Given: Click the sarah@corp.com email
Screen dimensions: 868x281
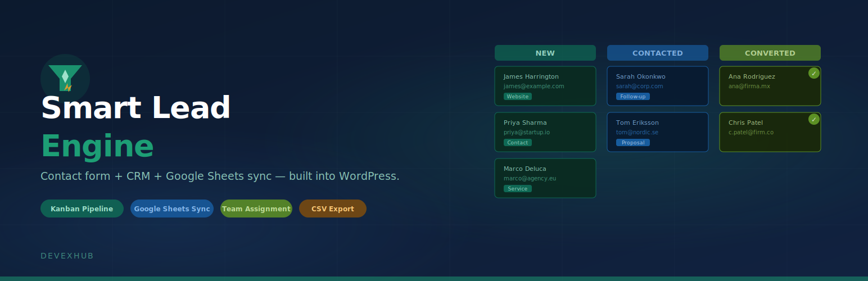Looking at the screenshot, I should tap(640, 86).
